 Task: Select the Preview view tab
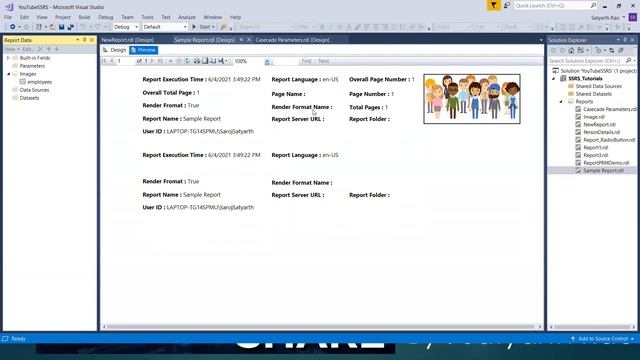pos(143,50)
